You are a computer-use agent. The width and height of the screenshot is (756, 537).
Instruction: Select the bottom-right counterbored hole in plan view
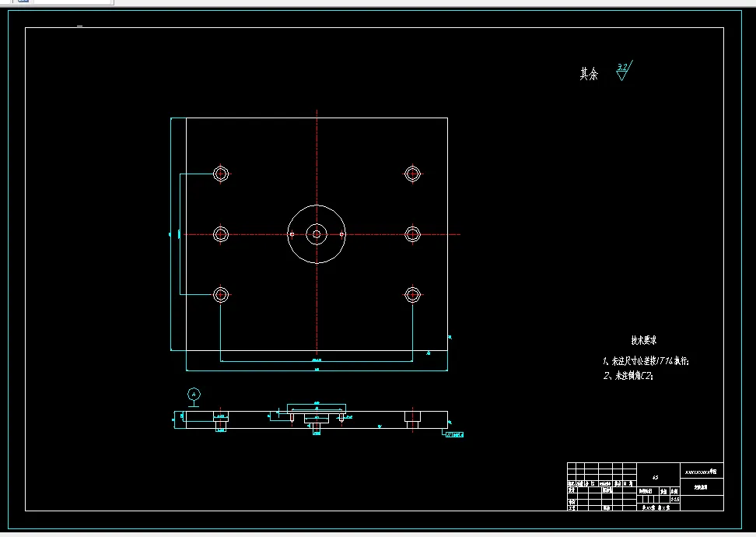click(x=413, y=295)
